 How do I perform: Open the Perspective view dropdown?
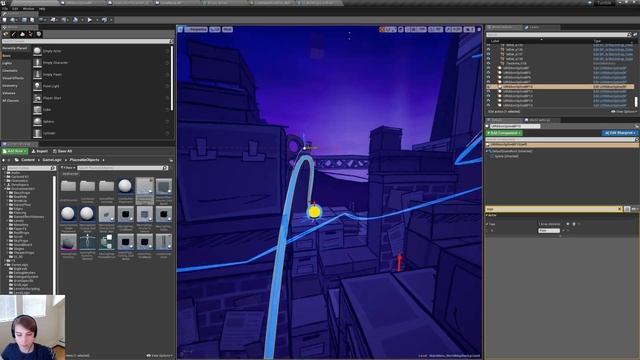coord(196,29)
